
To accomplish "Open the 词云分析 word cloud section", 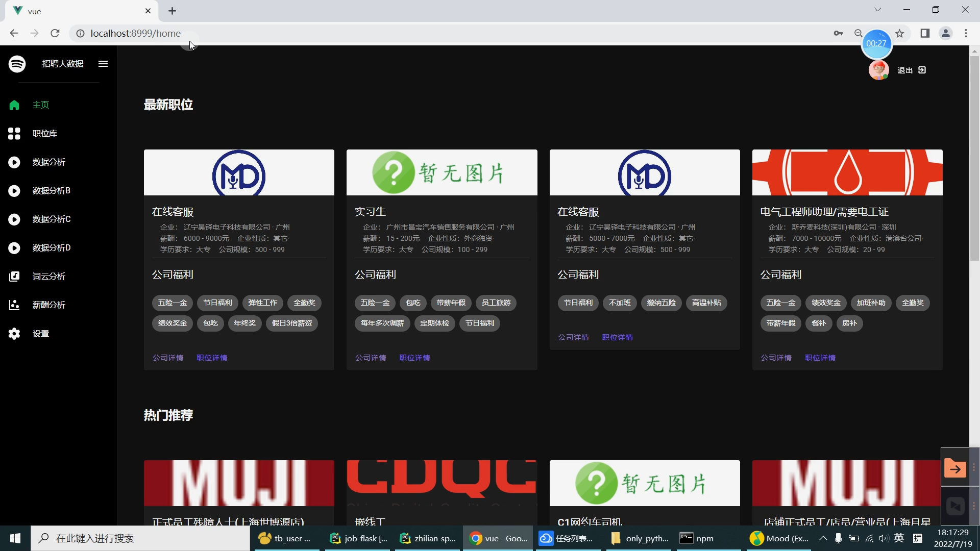I will coord(14,277).
